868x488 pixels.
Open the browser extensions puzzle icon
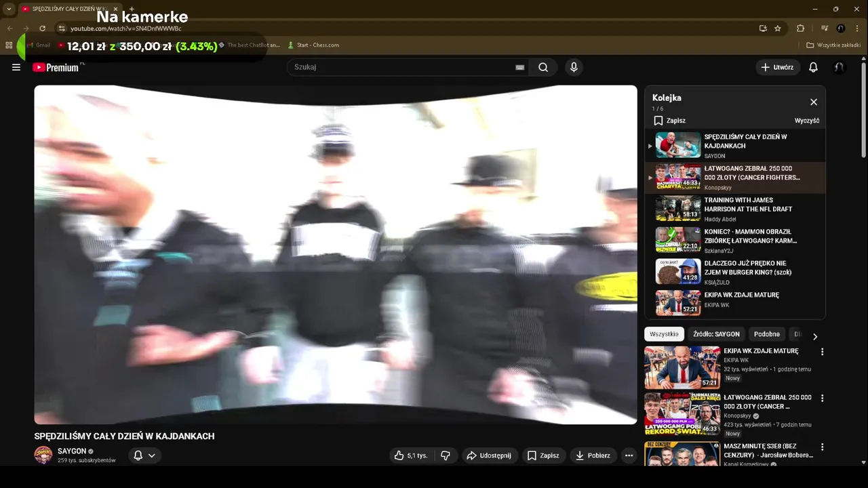point(800,28)
